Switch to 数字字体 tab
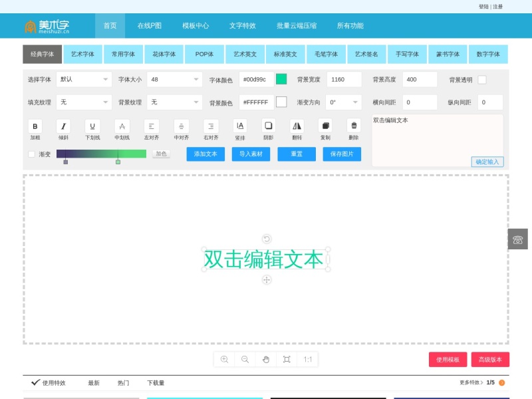The height and width of the screenshot is (399, 532). pos(488,55)
